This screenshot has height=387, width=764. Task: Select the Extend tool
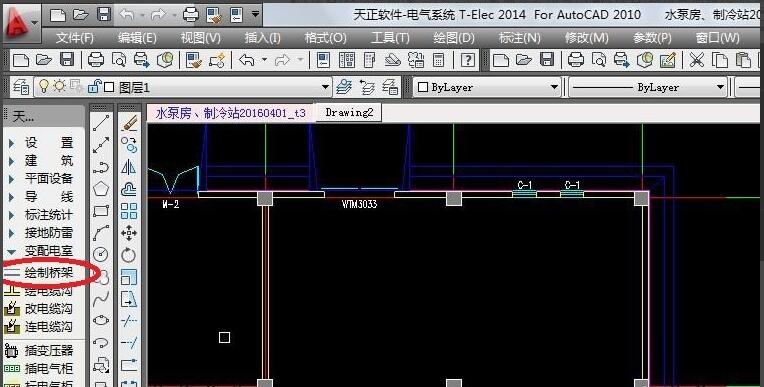click(129, 343)
